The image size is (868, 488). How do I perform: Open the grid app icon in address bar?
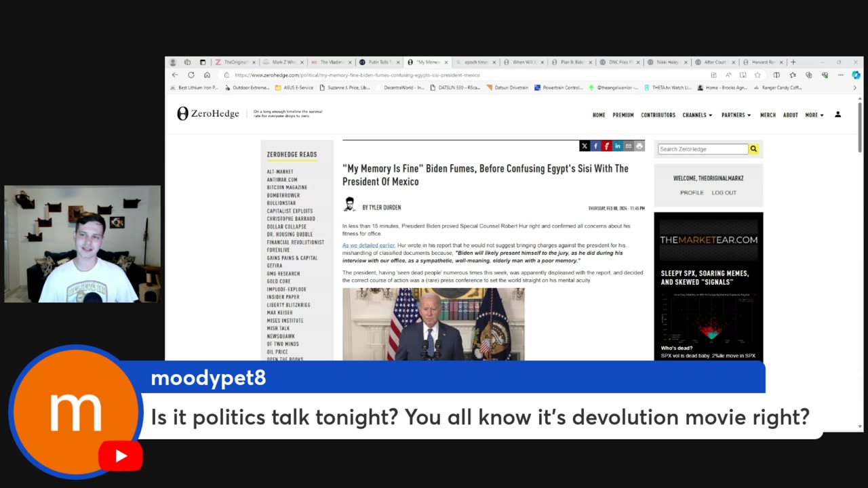pos(713,75)
